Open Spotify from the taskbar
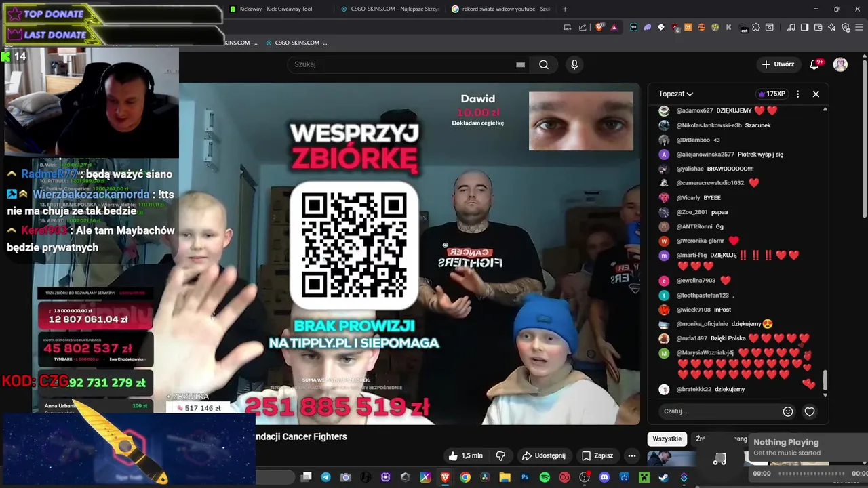Image resolution: width=868 pixels, height=488 pixels. (545, 477)
